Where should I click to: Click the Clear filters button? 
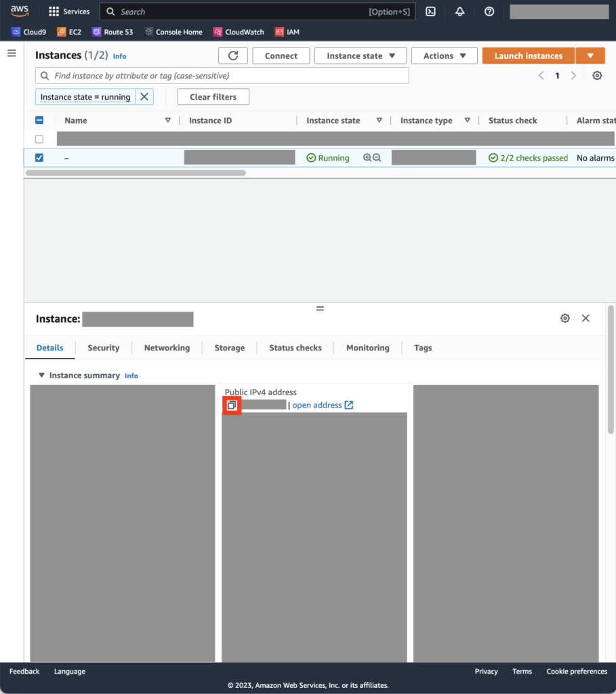[x=213, y=97]
